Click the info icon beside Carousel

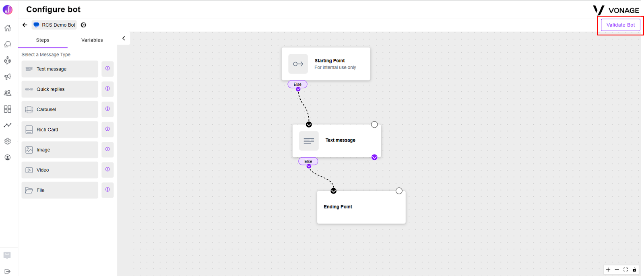[107, 109]
